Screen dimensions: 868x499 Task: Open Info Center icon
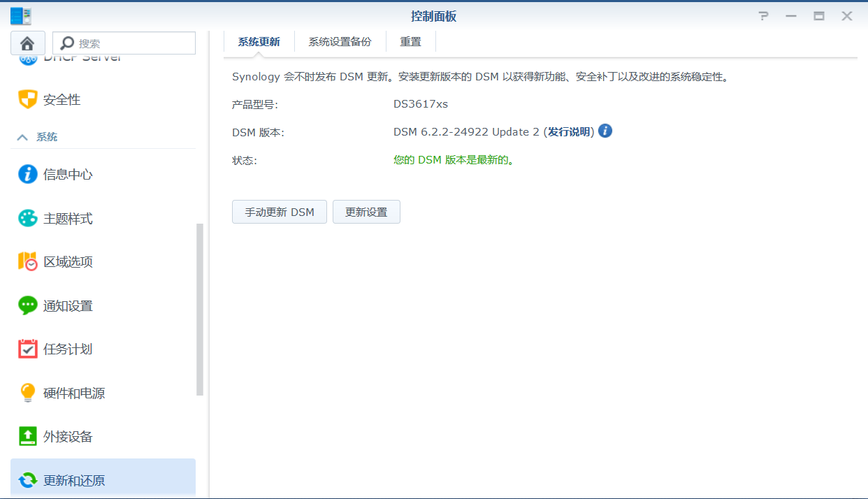coord(27,175)
